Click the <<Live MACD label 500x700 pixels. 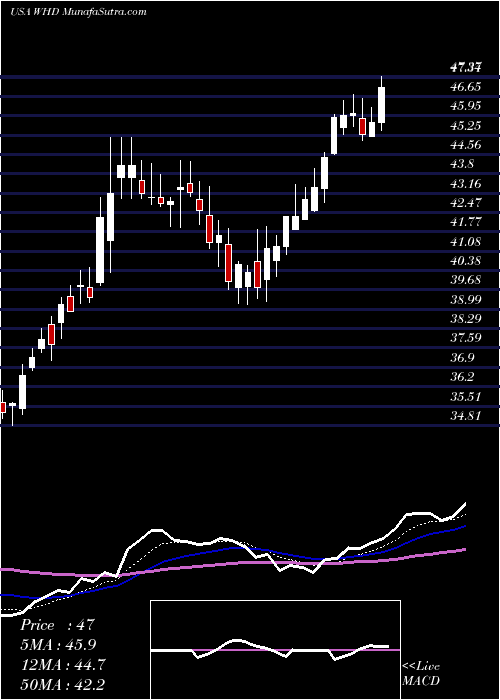coord(421,674)
